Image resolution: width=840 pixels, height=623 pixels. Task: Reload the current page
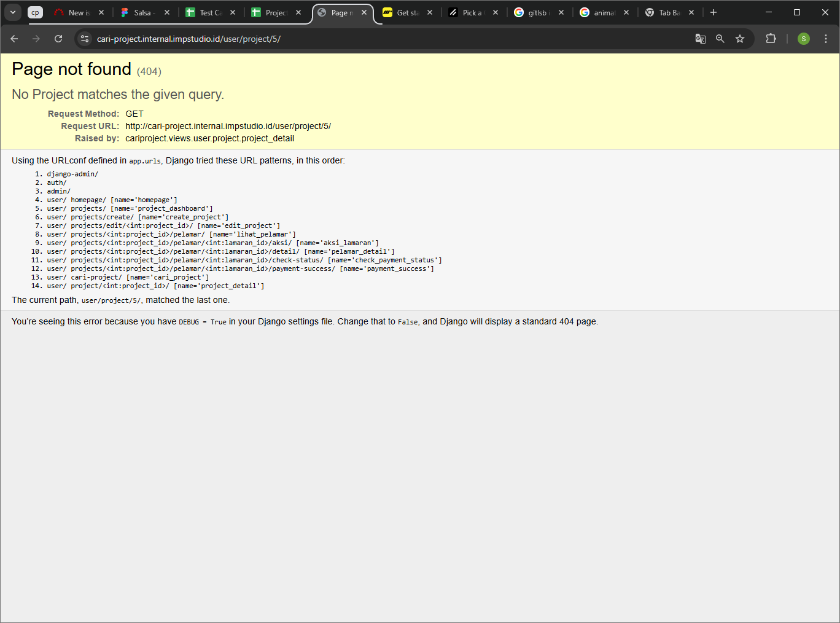(x=58, y=39)
